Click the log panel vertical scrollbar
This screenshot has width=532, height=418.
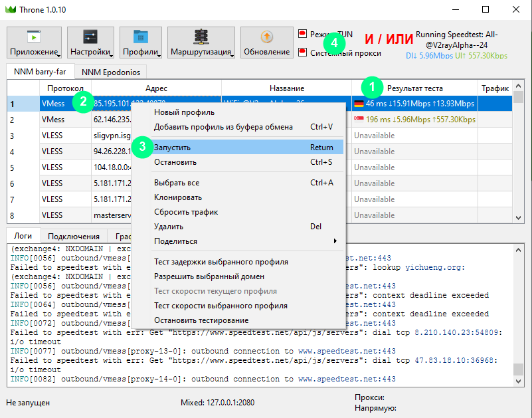click(518, 312)
